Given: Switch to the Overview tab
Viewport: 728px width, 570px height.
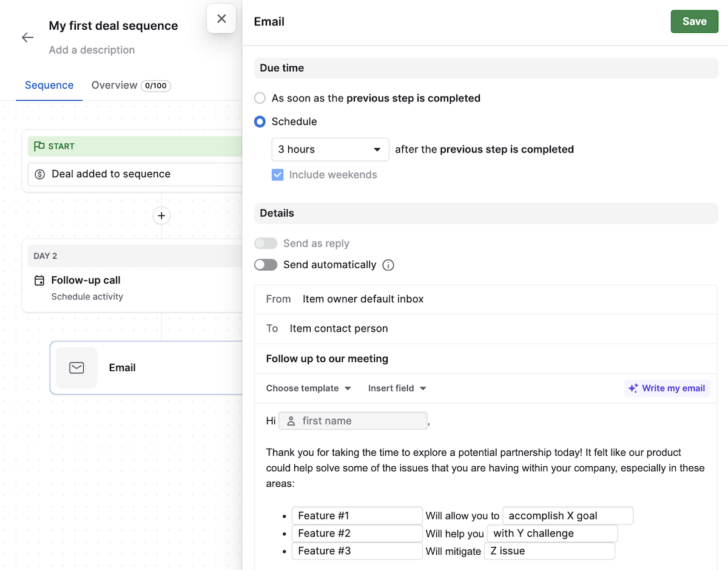Looking at the screenshot, I should coord(115,85).
